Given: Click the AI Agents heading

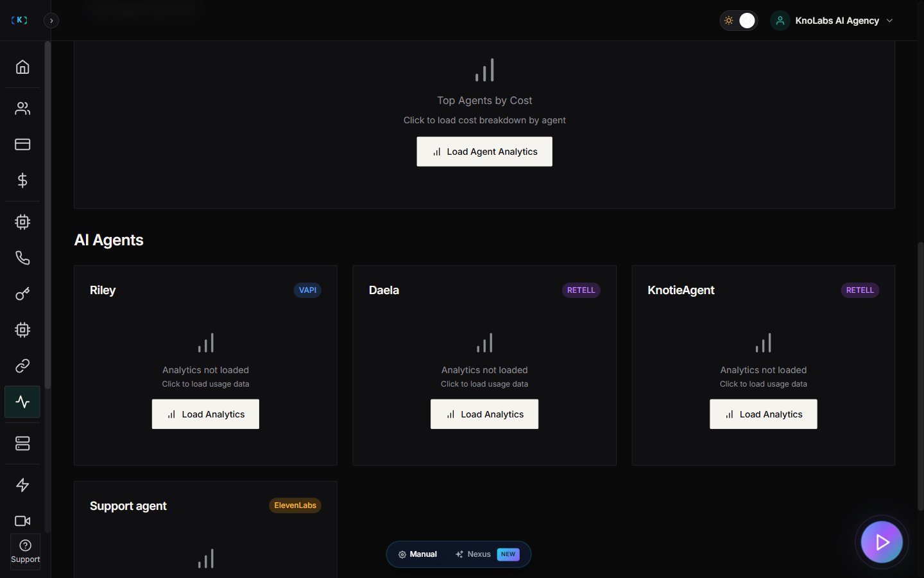Looking at the screenshot, I should pyautogui.click(x=109, y=240).
